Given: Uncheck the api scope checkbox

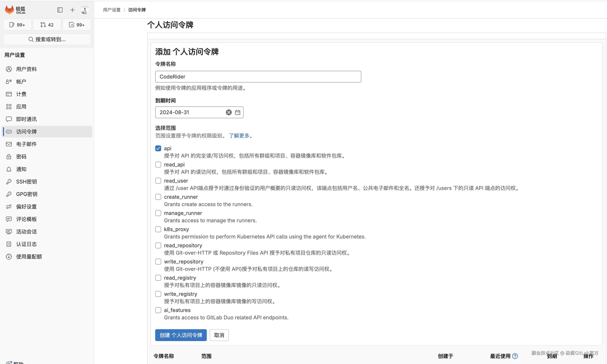Looking at the screenshot, I should click(x=158, y=148).
